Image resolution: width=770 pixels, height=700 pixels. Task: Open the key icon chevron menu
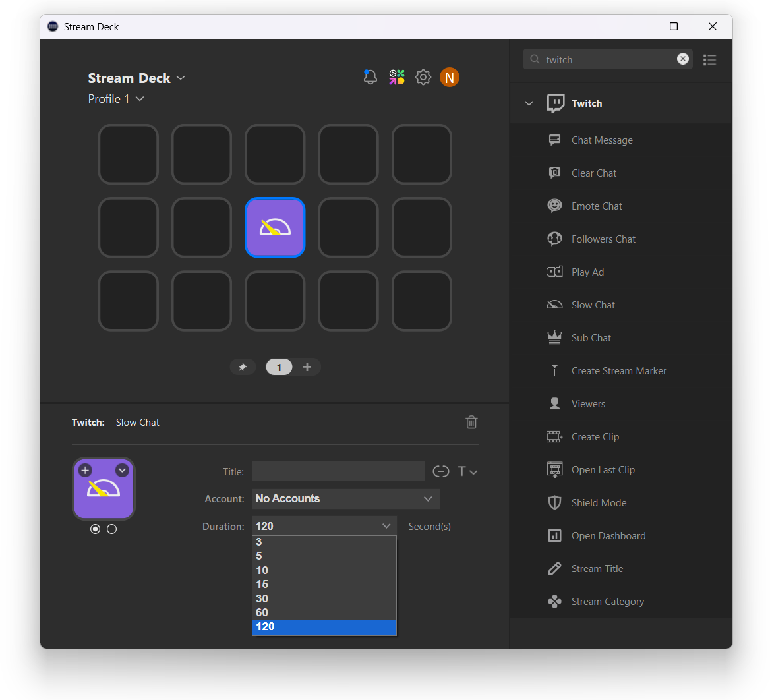coord(122,470)
